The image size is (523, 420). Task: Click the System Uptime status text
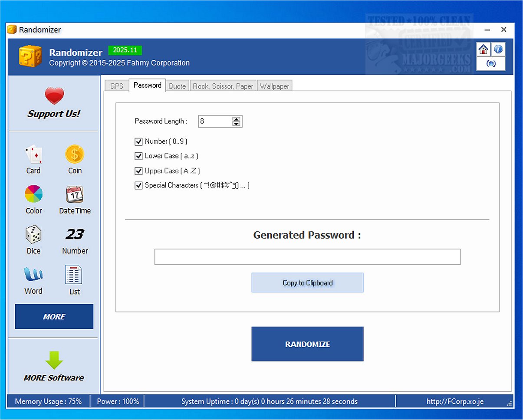pyautogui.click(x=270, y=401)
